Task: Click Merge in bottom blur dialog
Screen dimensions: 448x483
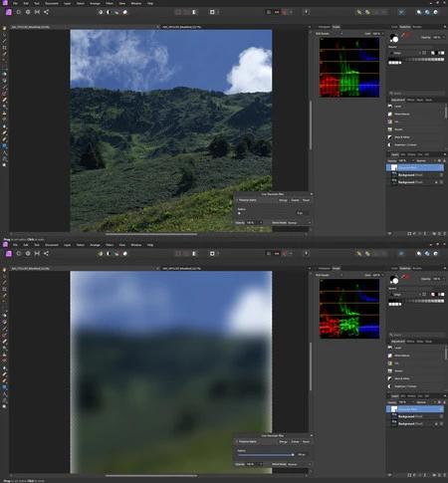Action: [x=283, y=442]
